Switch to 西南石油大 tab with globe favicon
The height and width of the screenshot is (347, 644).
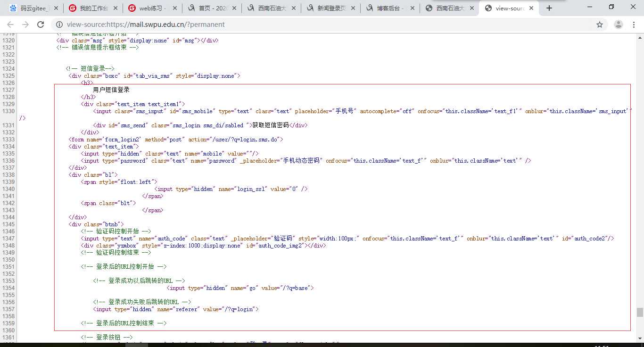tap(449, 8)
